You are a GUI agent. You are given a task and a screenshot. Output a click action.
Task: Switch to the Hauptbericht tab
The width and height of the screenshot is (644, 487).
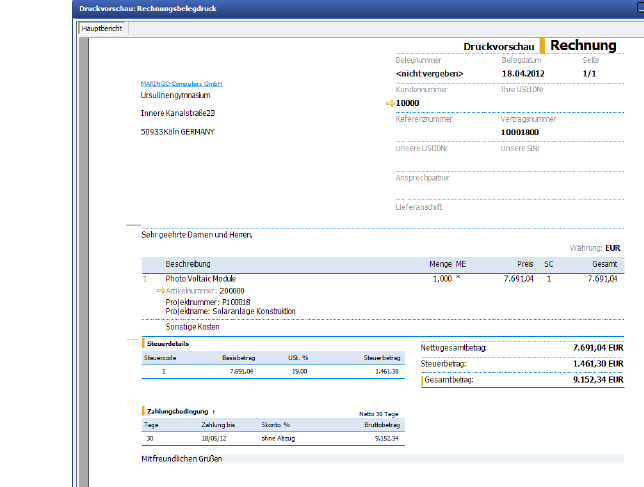103,29
